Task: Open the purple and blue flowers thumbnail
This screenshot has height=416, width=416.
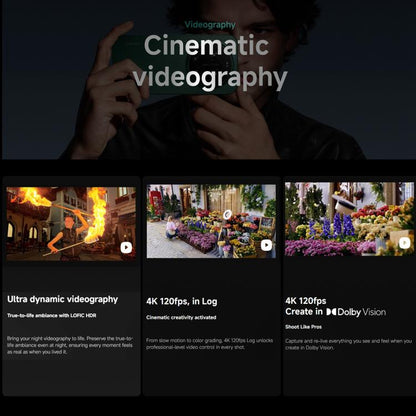Action: [x=350, y=219]
